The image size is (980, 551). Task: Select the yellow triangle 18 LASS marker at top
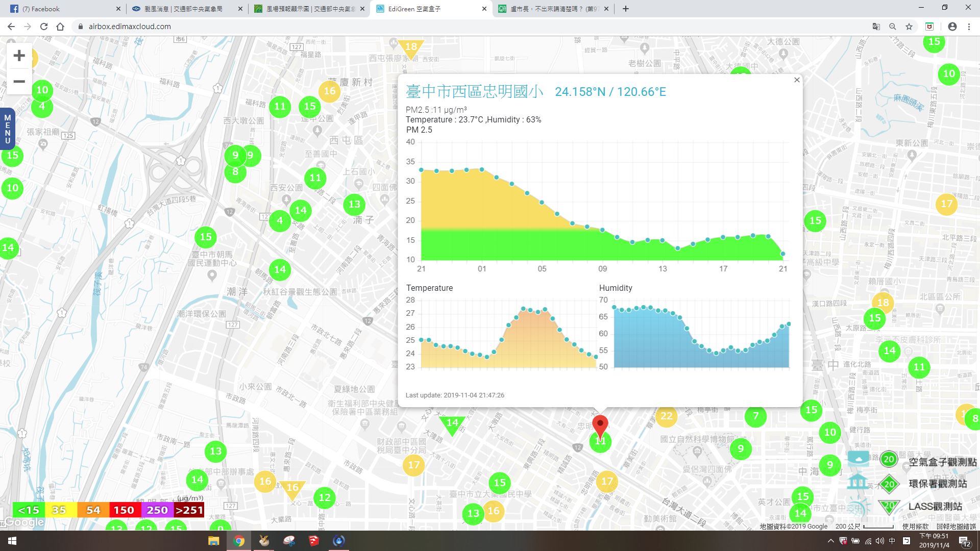pyautogui.click(x=410, y=48)
